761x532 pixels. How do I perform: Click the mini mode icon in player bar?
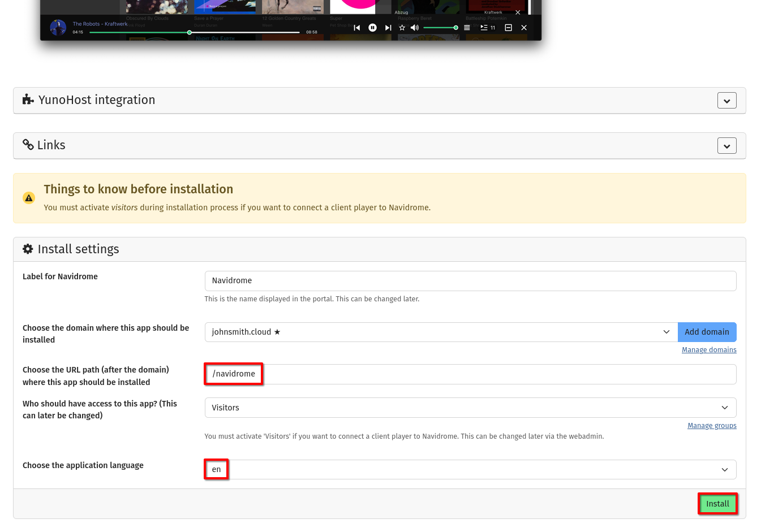click(508, 28)
